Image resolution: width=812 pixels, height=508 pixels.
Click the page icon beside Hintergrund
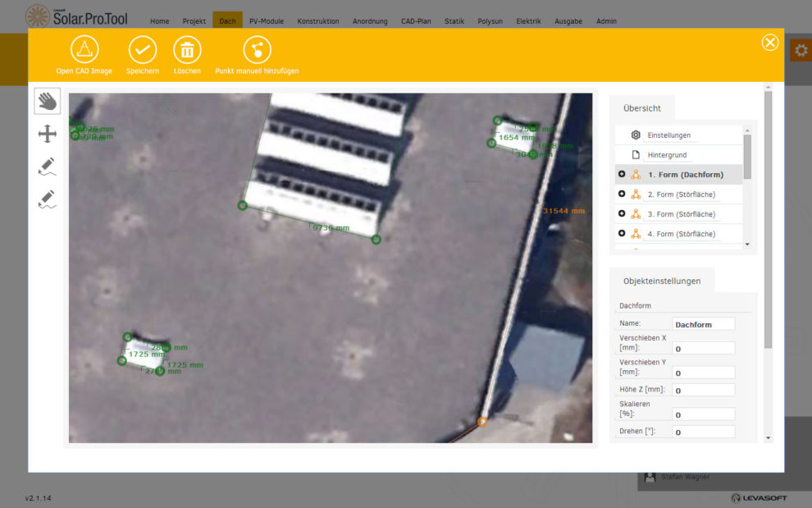[636, 154]
